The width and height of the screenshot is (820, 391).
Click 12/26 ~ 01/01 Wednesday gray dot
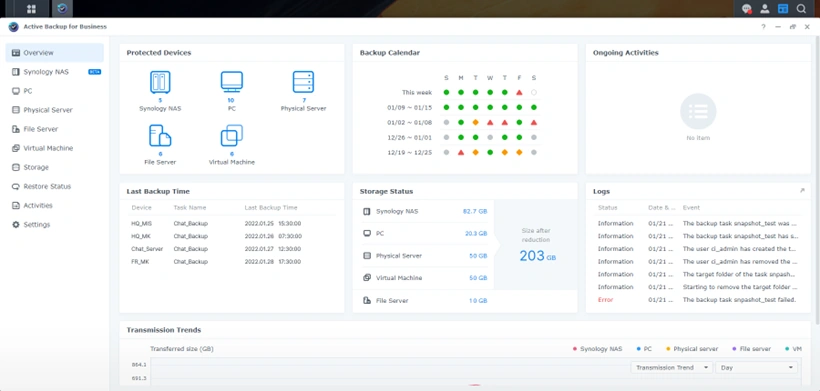(490, 137)
